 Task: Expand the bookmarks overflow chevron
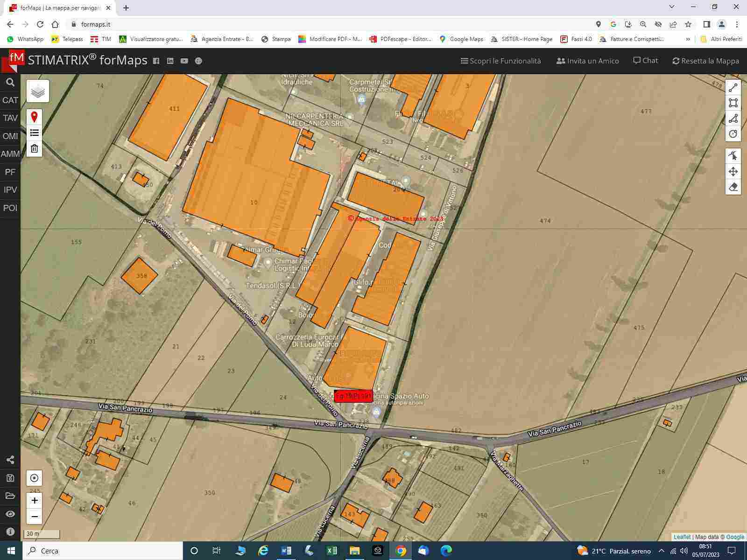(x=688, y=39)
